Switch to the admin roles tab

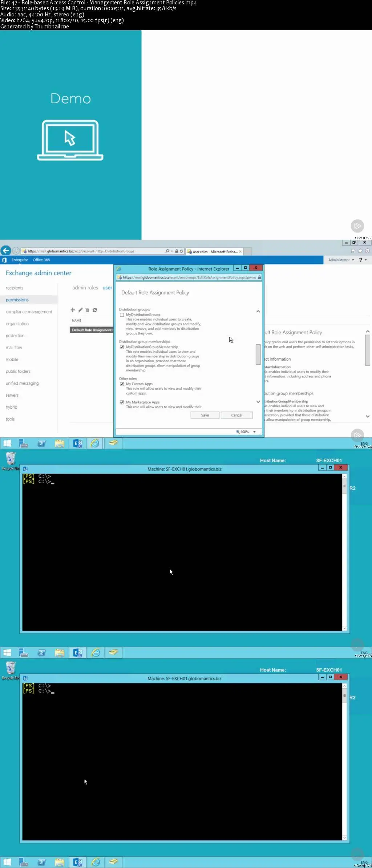point(85,288)
